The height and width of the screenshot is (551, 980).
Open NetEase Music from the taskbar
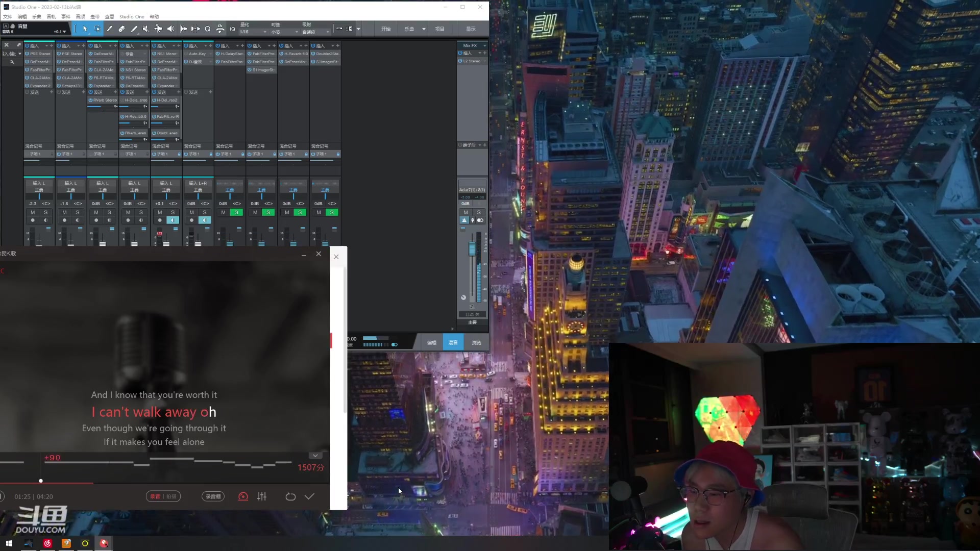pos(47,543)
